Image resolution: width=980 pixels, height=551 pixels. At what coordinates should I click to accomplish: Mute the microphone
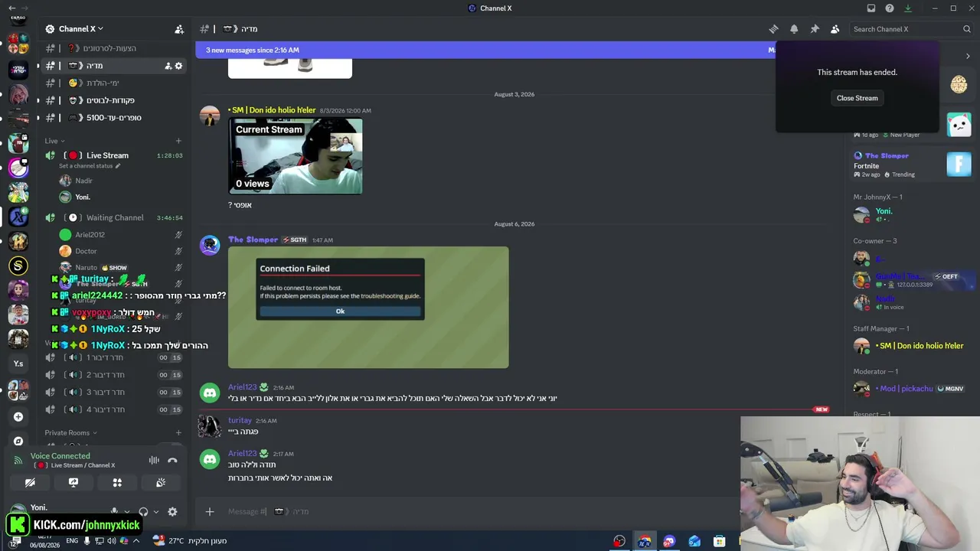tap(115, 511)
